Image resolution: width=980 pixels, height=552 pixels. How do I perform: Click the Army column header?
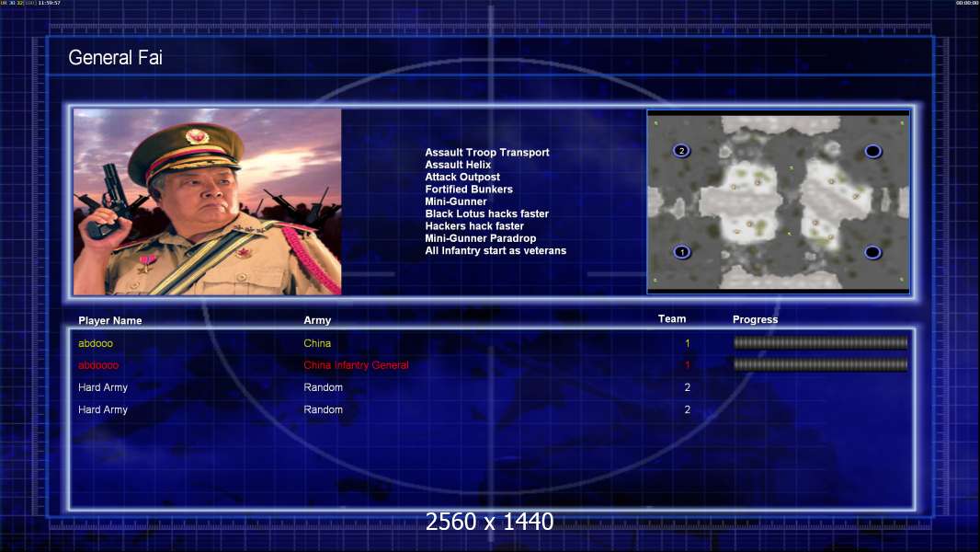pos(317,320)
